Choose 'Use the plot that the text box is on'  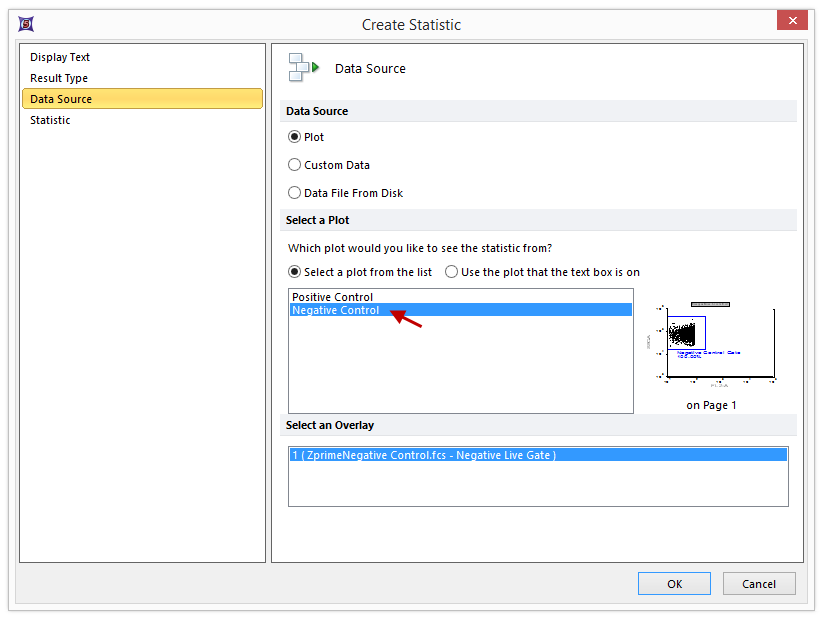(x=452, y=272)
